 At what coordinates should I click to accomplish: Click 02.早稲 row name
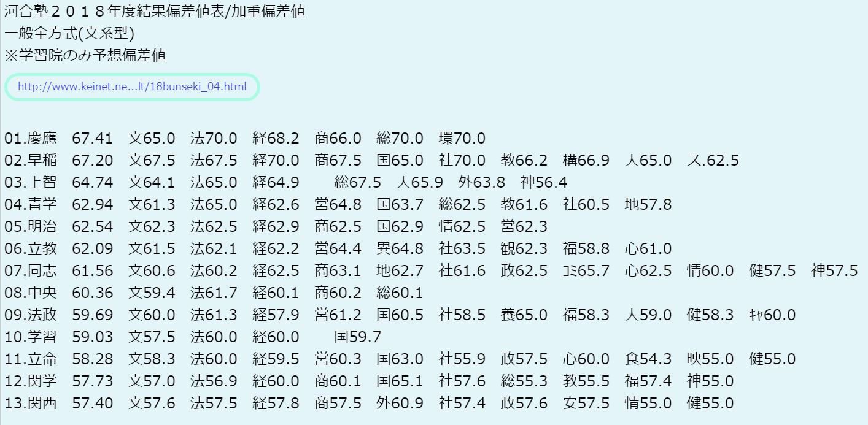[30, 161]
